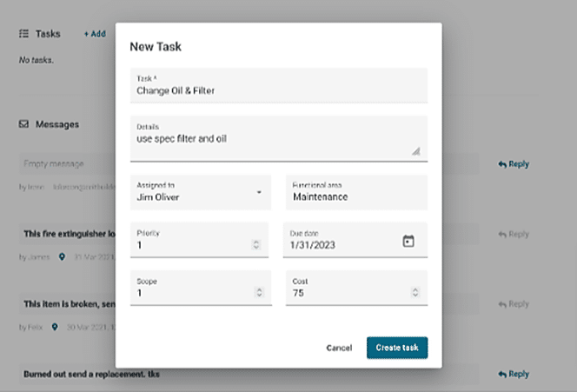Adjust the Scope spinner arrows
The height and width of the screenshot is (392, 577).
click(255, 294)
